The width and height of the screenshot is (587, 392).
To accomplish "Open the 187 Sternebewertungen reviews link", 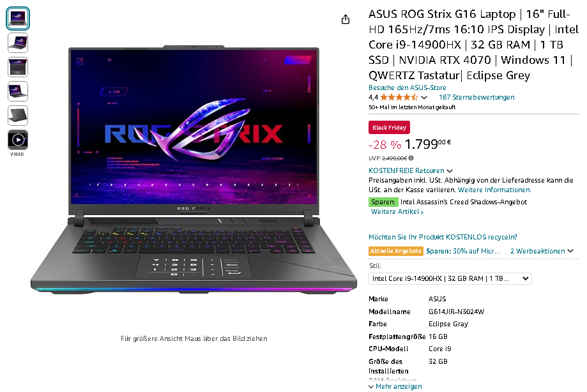I will click(476, 97).
